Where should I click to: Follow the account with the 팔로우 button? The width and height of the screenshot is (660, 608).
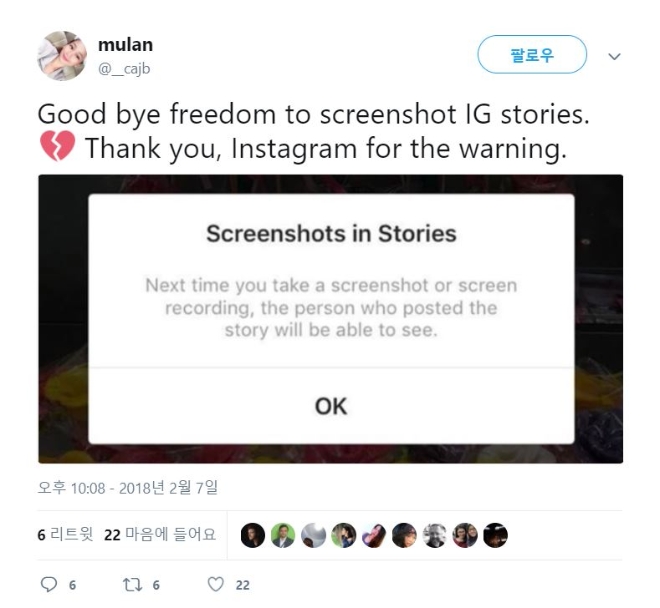[x=532, y=54]
